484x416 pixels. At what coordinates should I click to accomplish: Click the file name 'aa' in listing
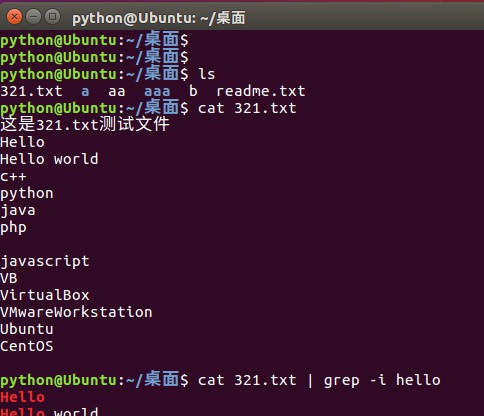point(117,91)
